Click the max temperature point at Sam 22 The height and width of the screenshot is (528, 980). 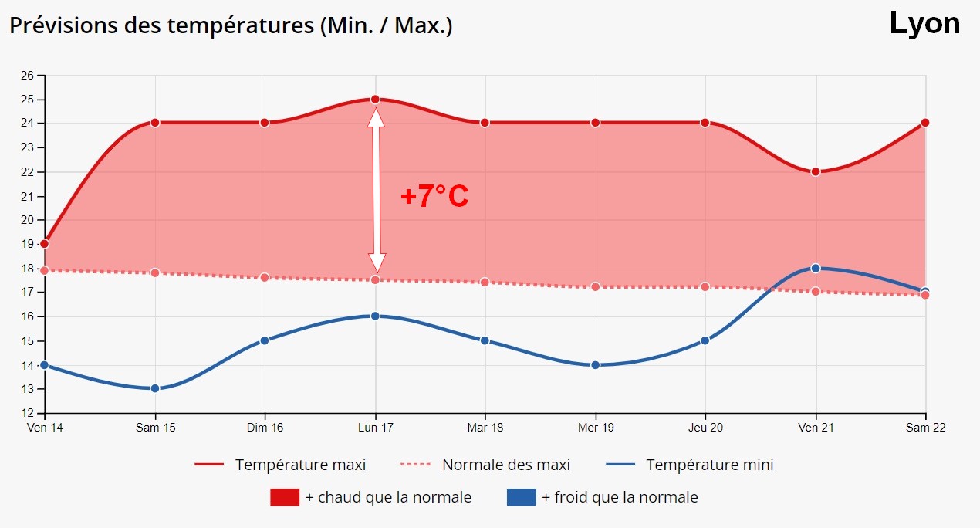click(925, 123)
